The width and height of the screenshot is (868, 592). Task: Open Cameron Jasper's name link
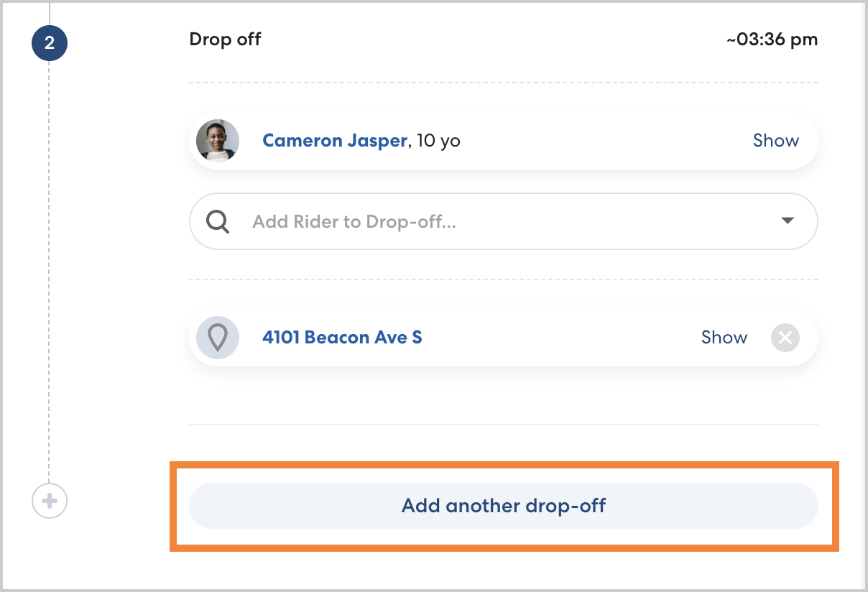[x=335, y=141]
